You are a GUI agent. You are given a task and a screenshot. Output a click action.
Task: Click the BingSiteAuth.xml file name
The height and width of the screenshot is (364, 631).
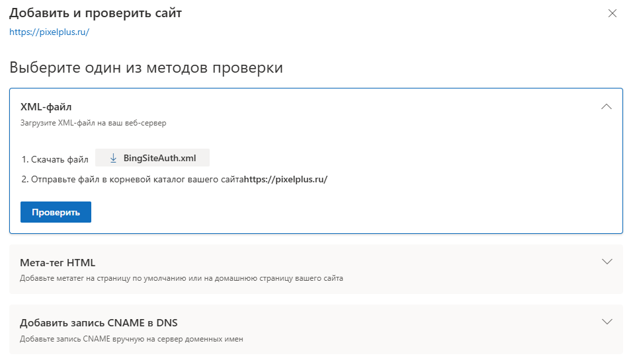(159, 158)
